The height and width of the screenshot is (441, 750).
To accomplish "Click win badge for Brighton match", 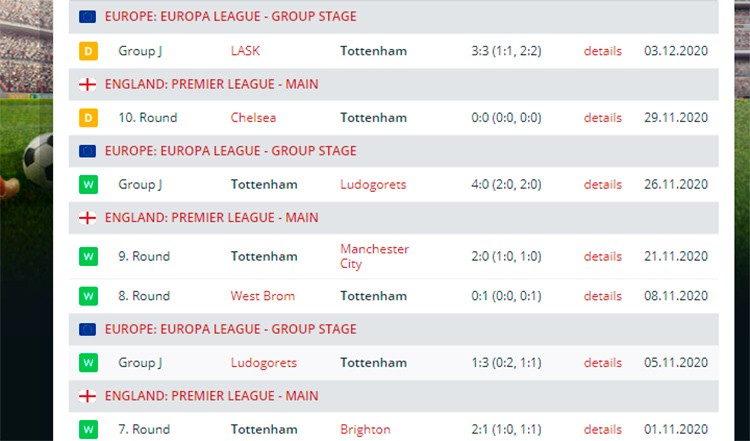I will tap(88, 430).
